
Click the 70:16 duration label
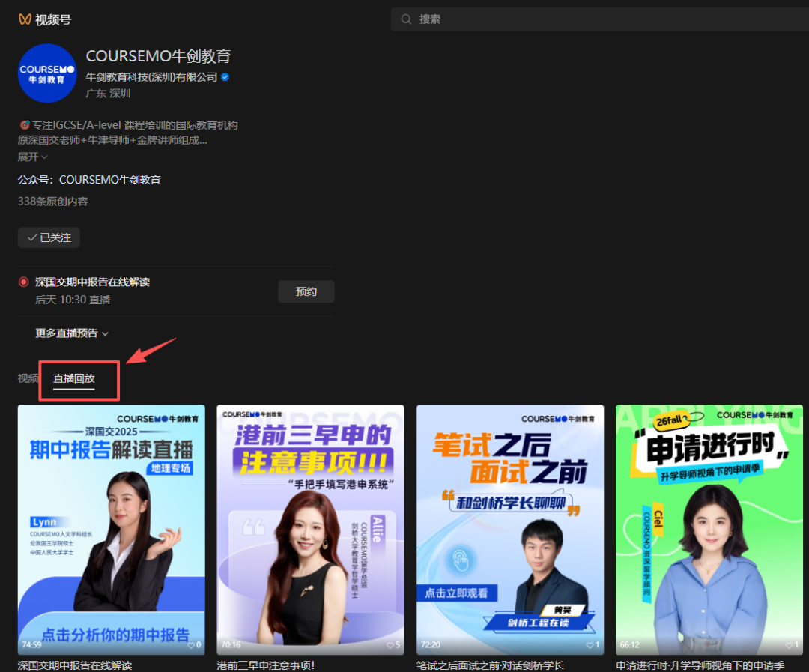coord(231,645)
